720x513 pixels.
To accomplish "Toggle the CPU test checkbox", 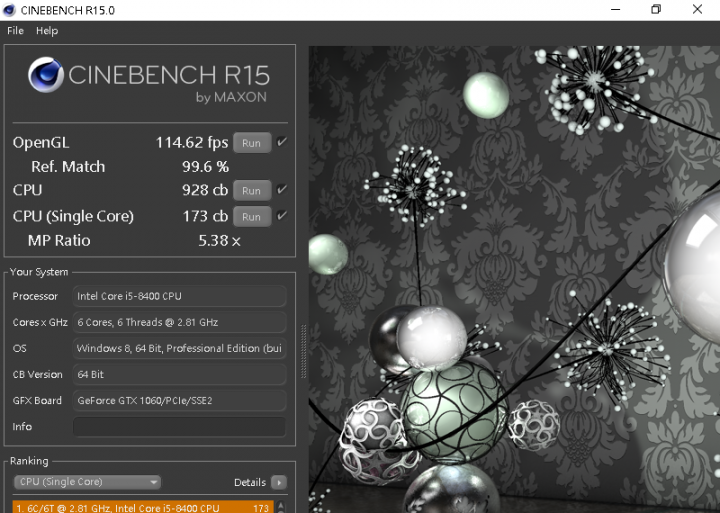I will [x=282, y=189].
